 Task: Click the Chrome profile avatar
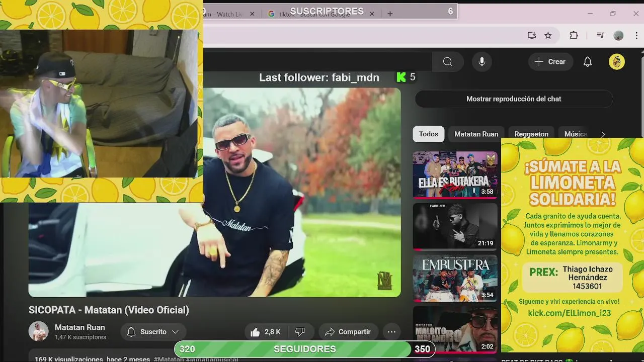click(x=619, y=35)
